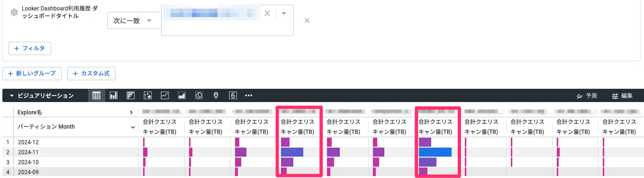Click the パーティション Month header label

click(x=46, y=127)
